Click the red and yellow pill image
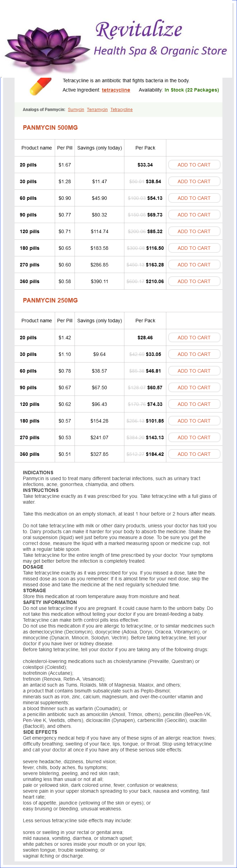This screenshot has width=237, height=868. [40, 86]
